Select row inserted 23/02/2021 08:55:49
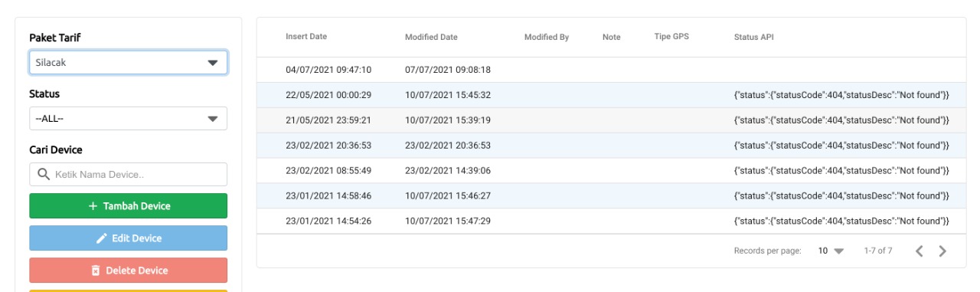 pos(611,171)
